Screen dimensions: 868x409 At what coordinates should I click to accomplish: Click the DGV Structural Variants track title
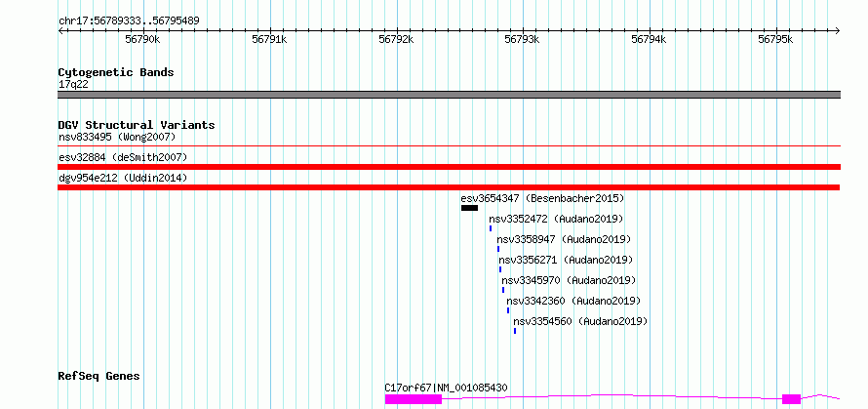pyautogui.click(x=137, y=125)
